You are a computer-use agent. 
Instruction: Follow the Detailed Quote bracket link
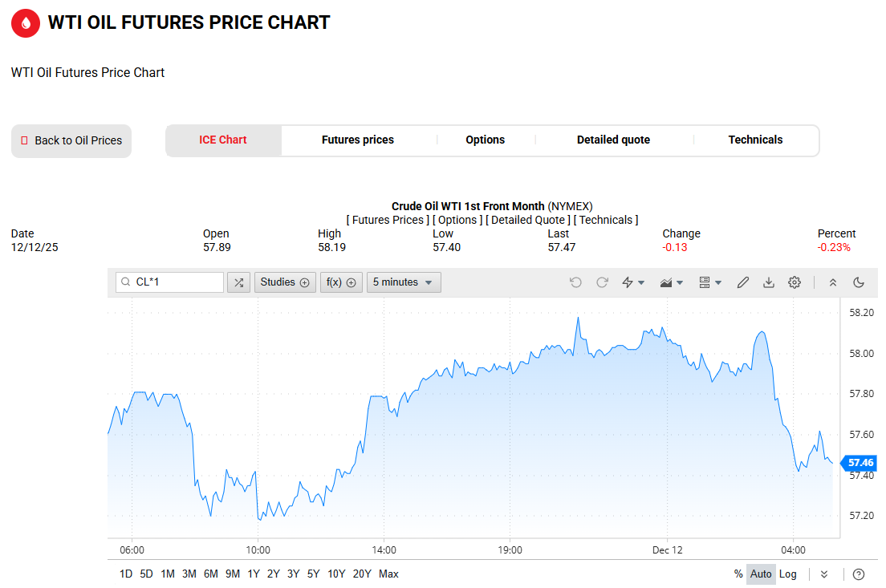528,220
